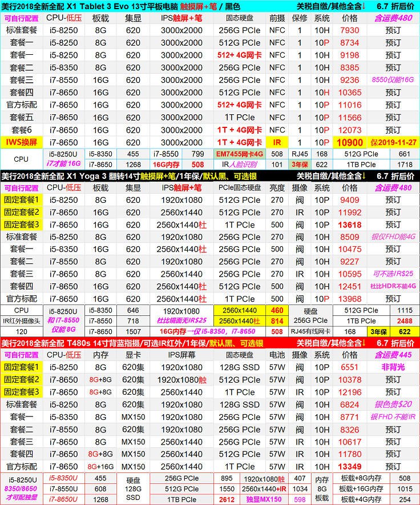The image size is (420, 505).
Task: Click the 银色贵$20 note
Action: [393, 404]
